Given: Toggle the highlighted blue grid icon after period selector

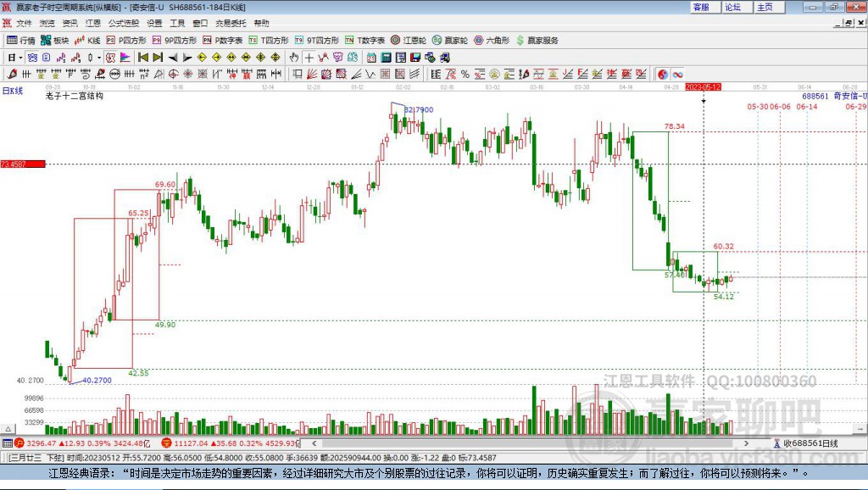Looking at the screenshot, I should (x=33, y=58).
